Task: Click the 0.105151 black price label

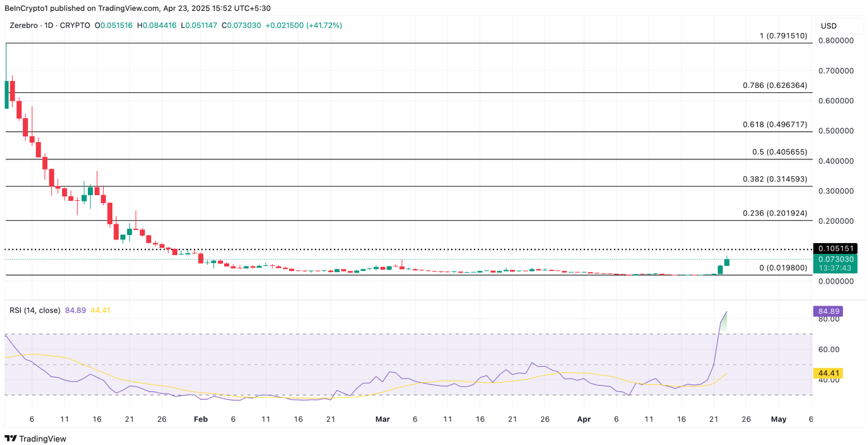Action: (836, 249)
